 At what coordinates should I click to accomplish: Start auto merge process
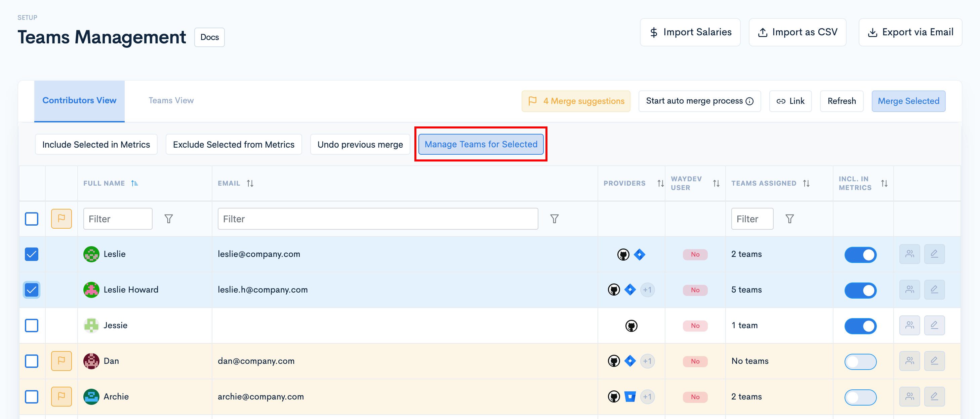(699, 101)
